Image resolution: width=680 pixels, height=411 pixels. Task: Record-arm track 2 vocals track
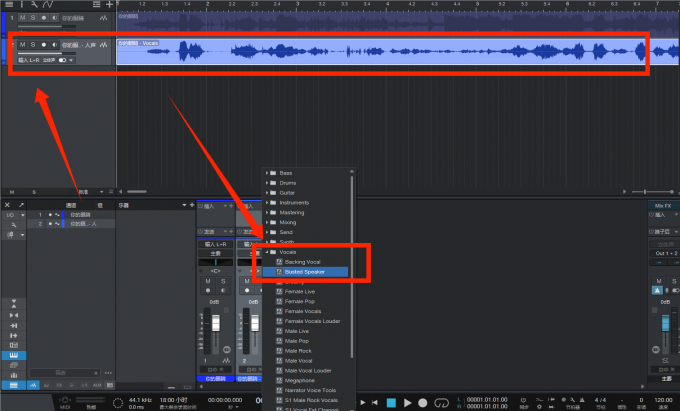tap(44, 45)
